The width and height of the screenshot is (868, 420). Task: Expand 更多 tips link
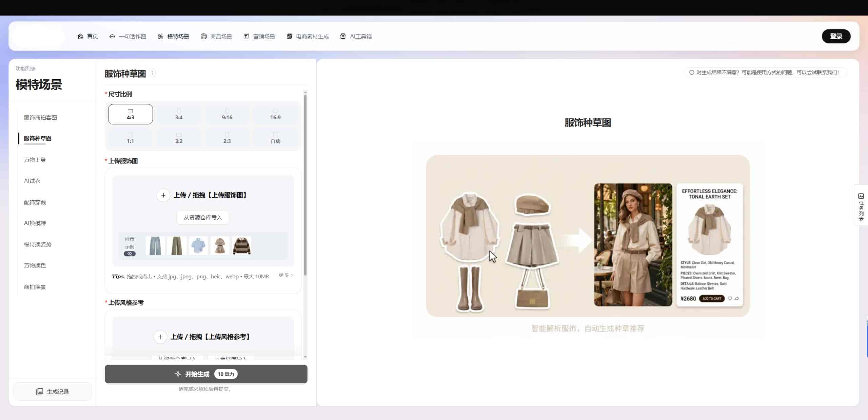[x=286, y=275]
